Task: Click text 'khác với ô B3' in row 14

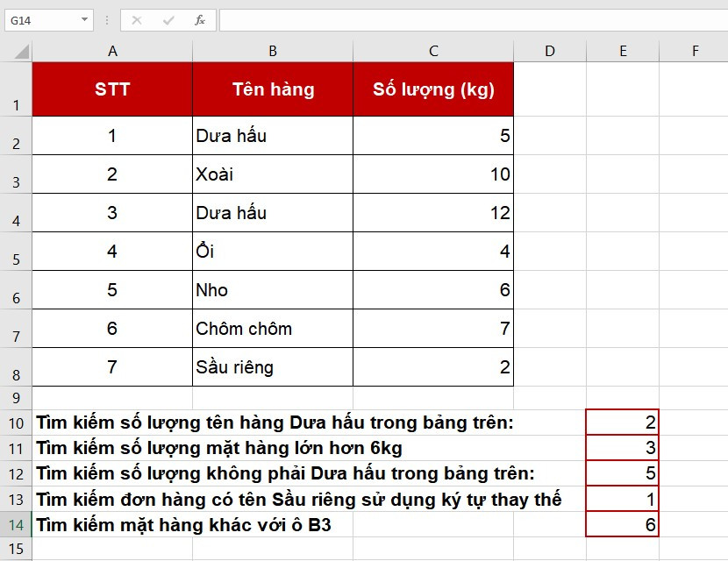Action: click(x=270, y=525)
